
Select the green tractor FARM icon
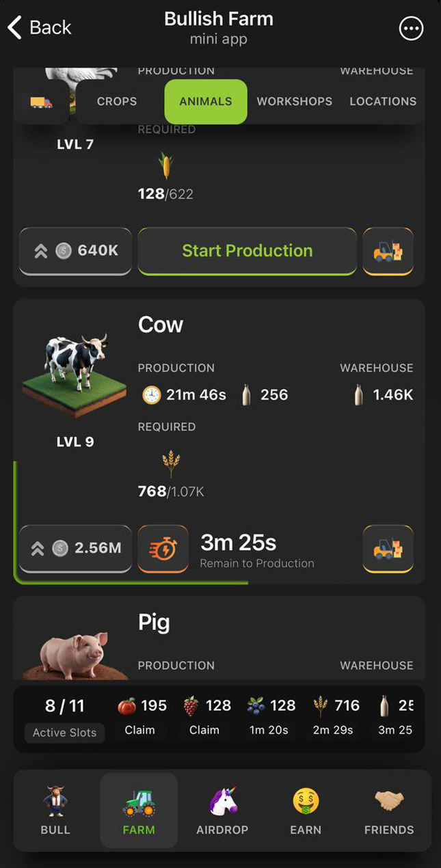[139, 810]
